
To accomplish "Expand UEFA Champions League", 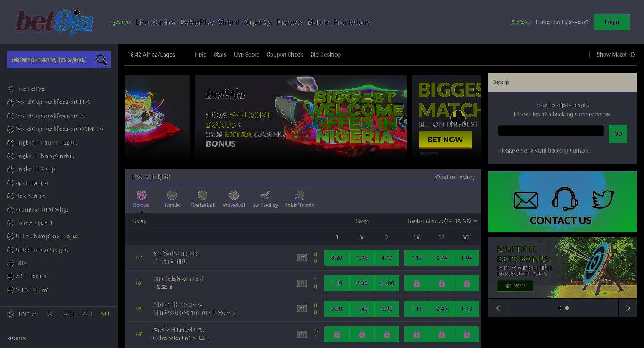I will coord(48,236).
